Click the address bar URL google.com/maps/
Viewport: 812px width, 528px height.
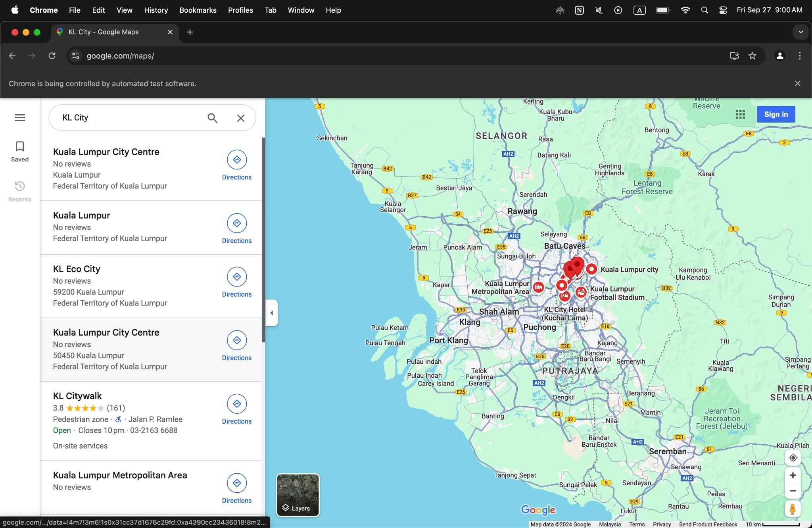pyautogui.click(x=120, y=56)
